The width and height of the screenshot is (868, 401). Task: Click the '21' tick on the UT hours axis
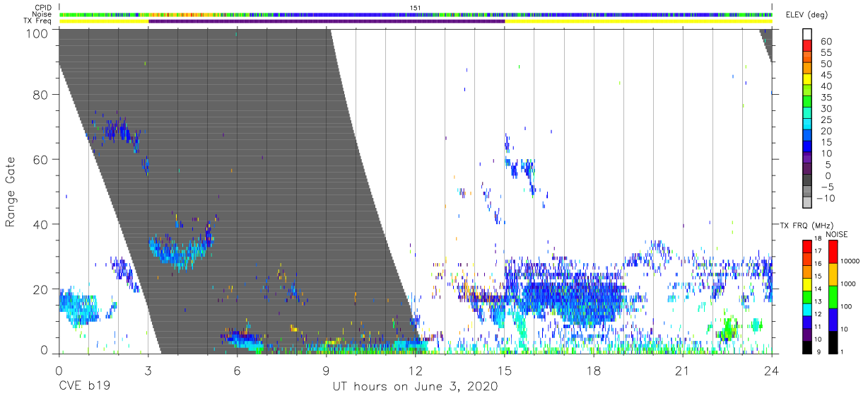coord(683,370)
